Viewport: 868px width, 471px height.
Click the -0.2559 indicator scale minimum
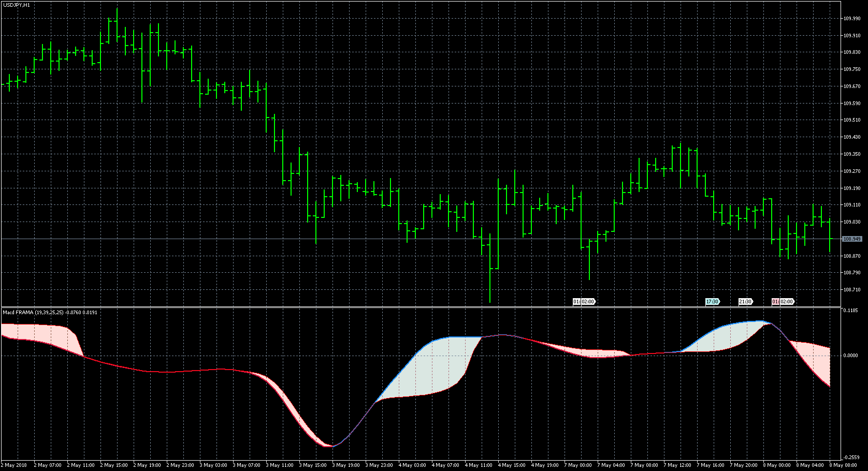coord(851,458)
